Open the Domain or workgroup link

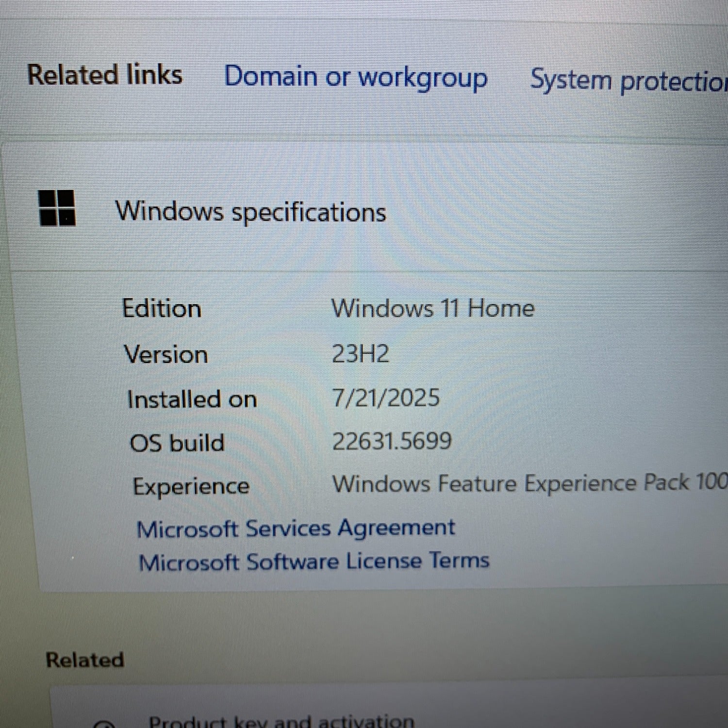pos(355,78)
